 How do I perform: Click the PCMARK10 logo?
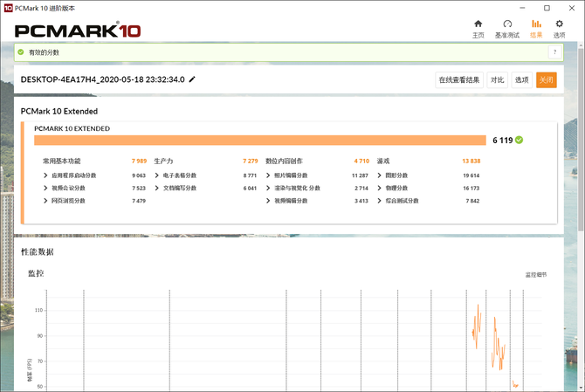[78, 31]
